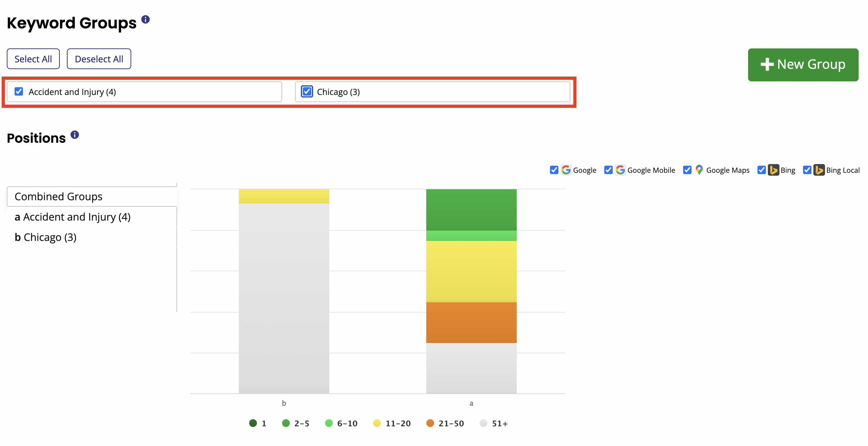
Task: Click the Bing logo icon
Action: 773,170
